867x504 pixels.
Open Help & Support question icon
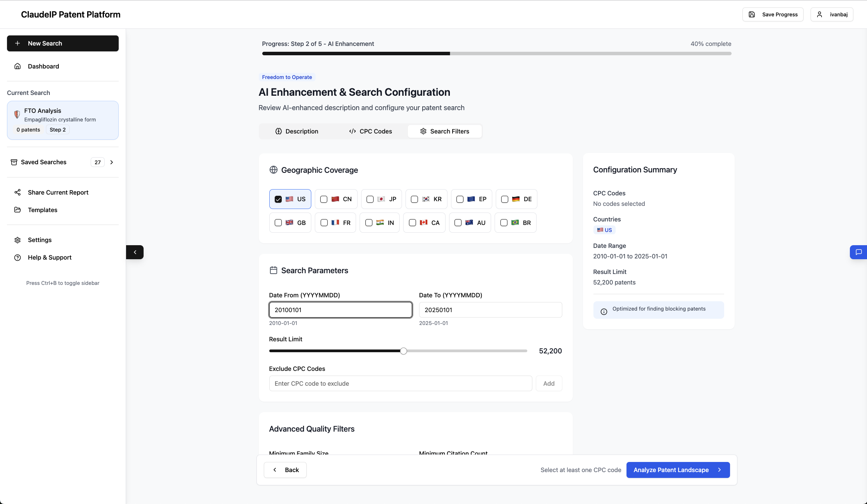[18, 257]
